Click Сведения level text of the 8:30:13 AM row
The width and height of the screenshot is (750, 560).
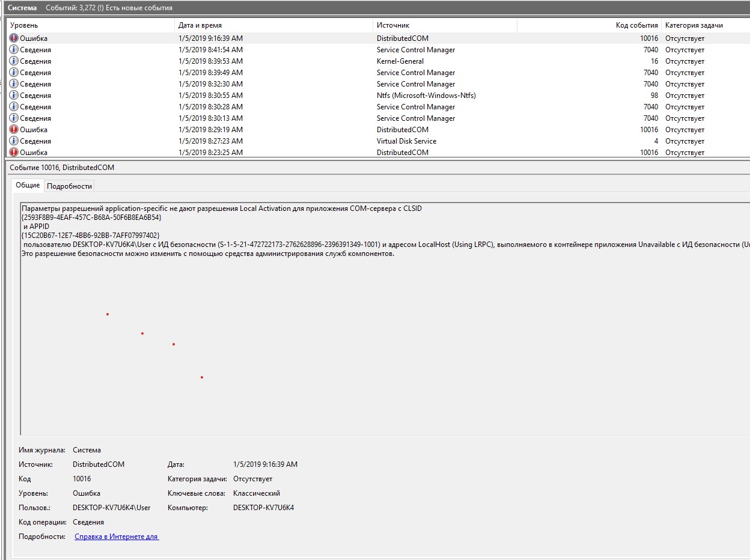(x=35, y=118)
